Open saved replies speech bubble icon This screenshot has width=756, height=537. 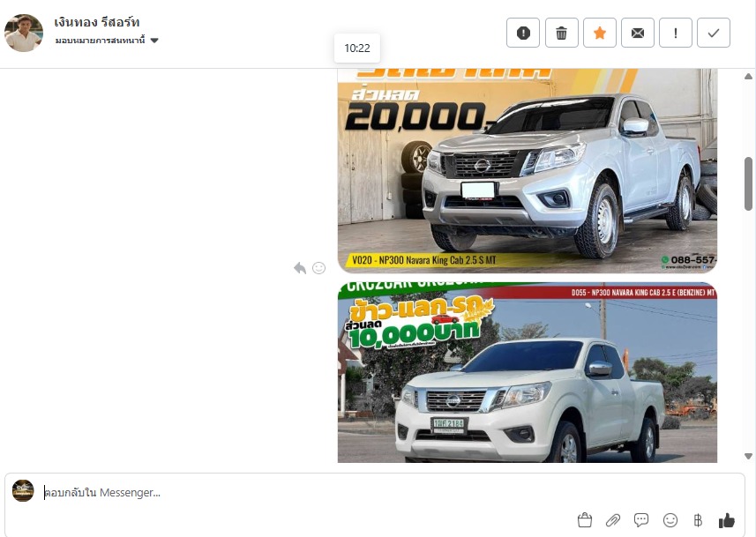click(641, 520)
